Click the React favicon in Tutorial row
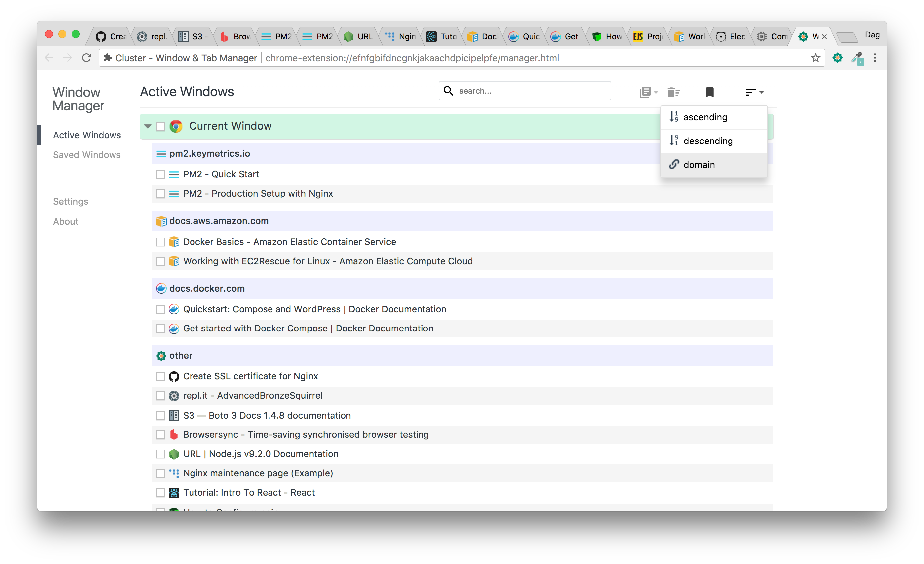 [x=174, y=493]
